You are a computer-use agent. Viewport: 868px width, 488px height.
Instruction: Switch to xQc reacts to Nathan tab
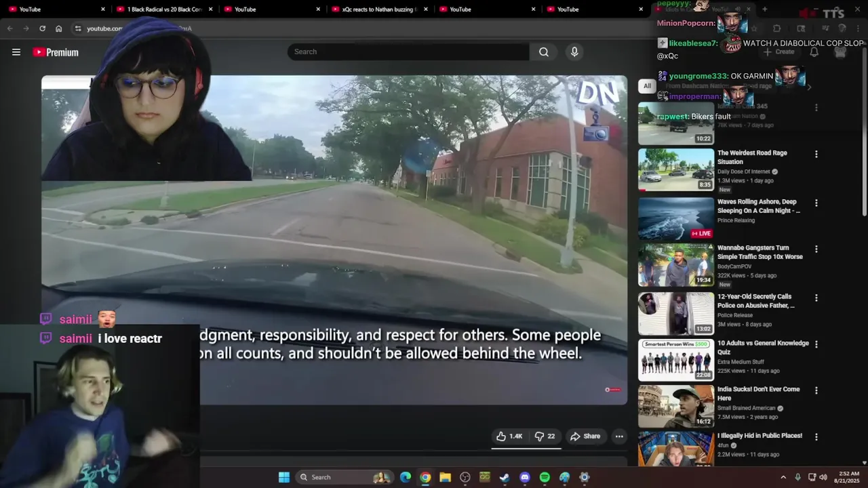click(x=380, y=9)
